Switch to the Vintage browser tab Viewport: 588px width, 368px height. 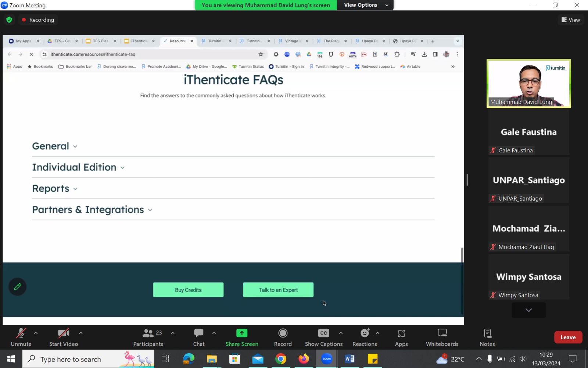[x=293, y=41]
